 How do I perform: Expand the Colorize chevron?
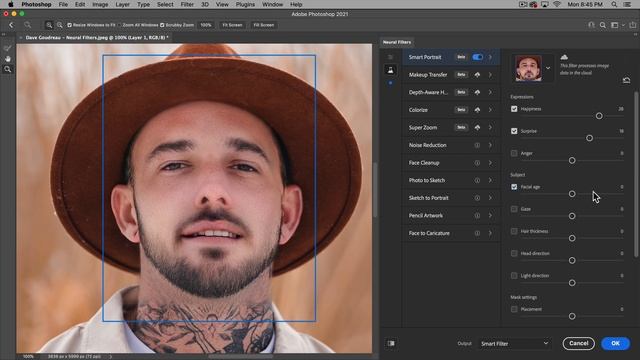tap(490, 110)
